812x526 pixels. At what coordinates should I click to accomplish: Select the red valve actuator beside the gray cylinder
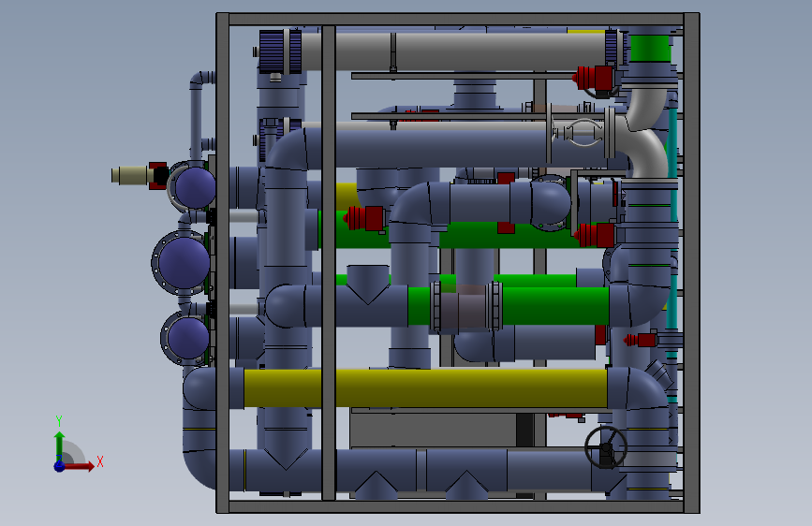tap(594, 79)
